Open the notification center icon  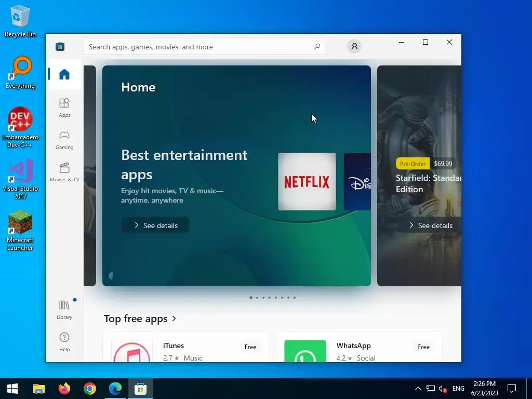pyautogui.click(x=512, y=389)
